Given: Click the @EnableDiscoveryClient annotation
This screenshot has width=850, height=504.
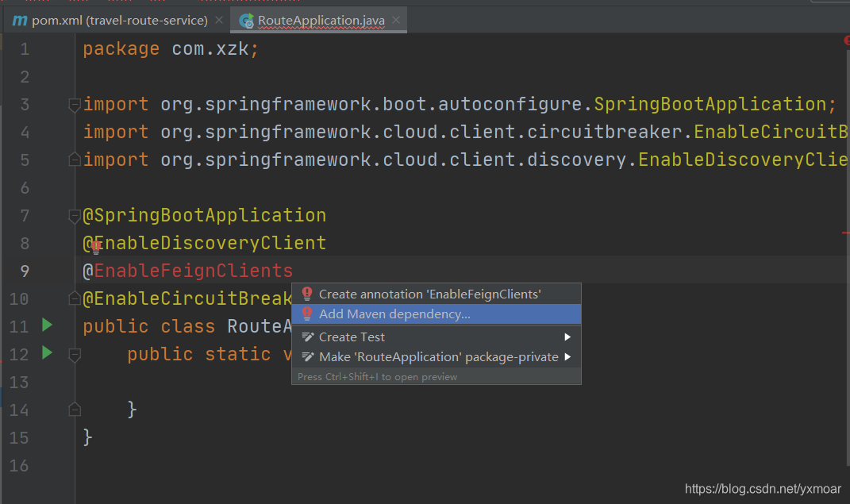Looking at the screenshot, I should pos(205,243).
